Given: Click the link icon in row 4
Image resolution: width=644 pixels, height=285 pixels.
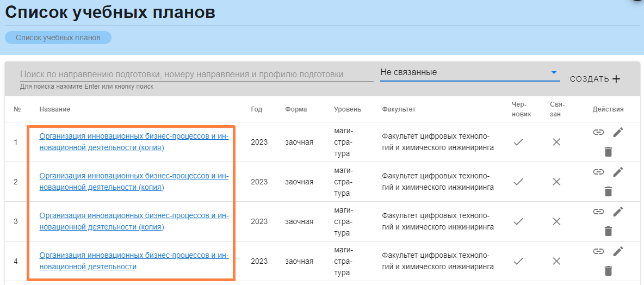Looking at the screenshot, I should coord(598,251).
